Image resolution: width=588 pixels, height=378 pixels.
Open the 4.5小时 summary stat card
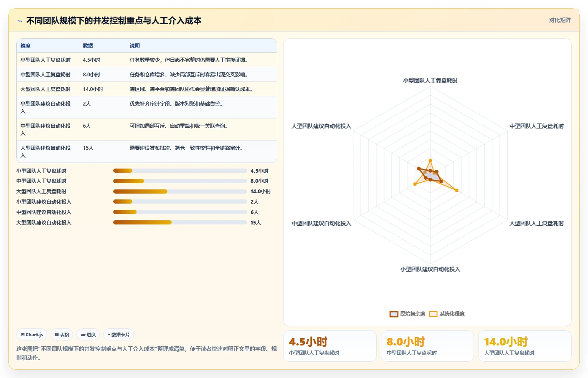(x=330, y=346)
